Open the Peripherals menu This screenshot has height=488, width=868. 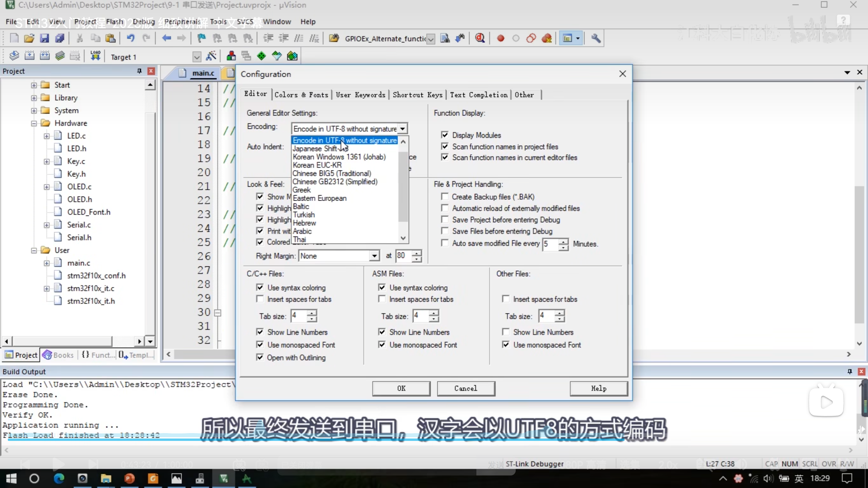tap(182, 22)
